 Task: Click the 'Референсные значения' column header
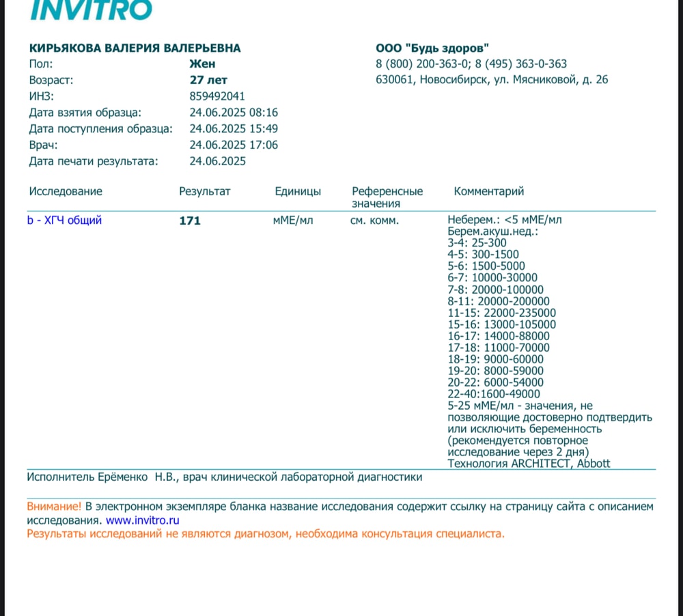387,197
